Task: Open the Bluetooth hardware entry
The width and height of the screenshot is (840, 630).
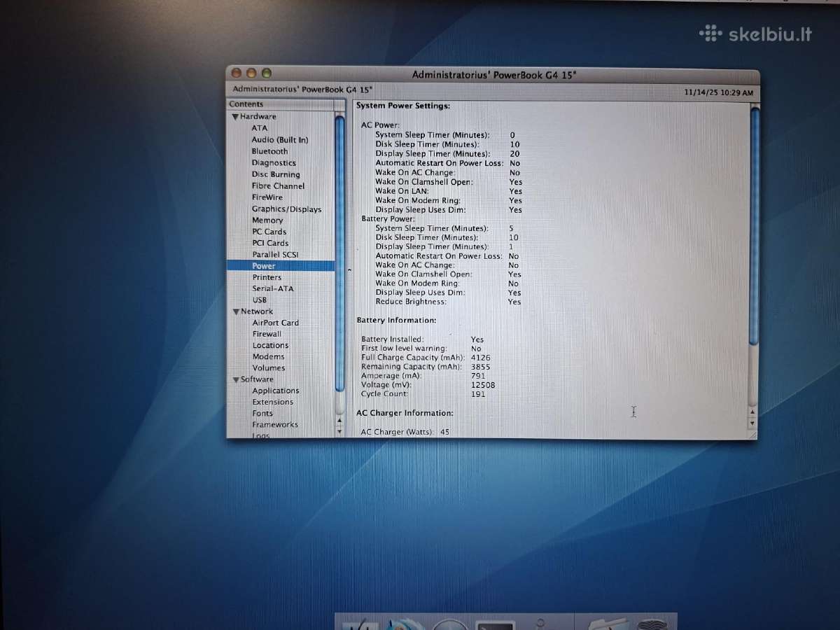Action: tap(269, 151)
